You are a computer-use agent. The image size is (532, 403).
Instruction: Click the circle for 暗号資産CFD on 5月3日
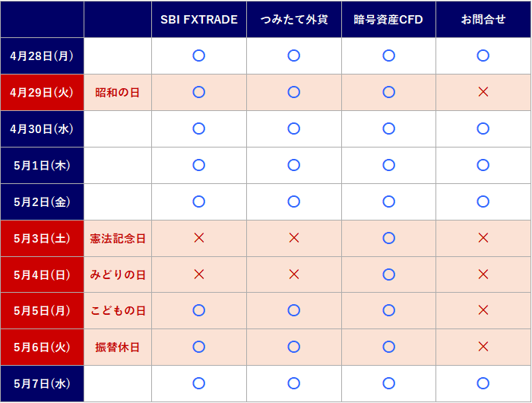tap(389, 238)
